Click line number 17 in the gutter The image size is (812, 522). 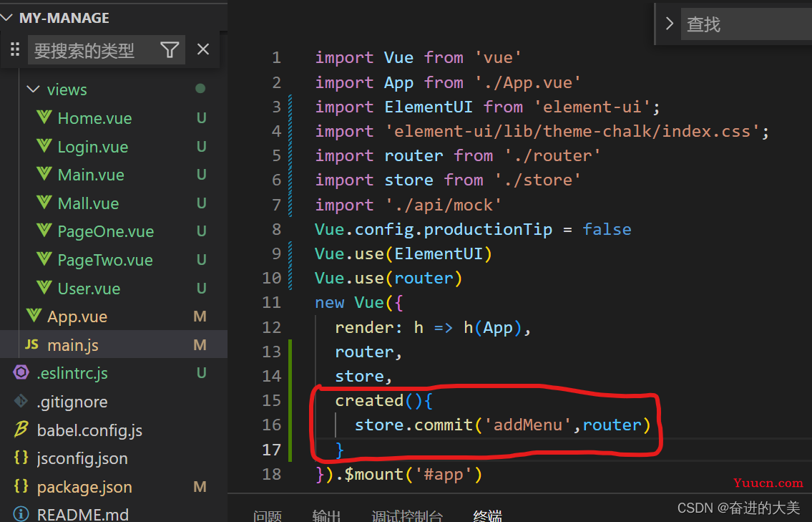coord(271,450)
